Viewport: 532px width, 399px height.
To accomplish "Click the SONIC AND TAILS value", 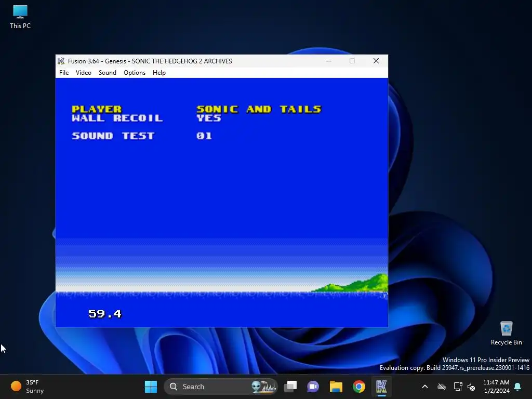I will [x=259, y=109].
